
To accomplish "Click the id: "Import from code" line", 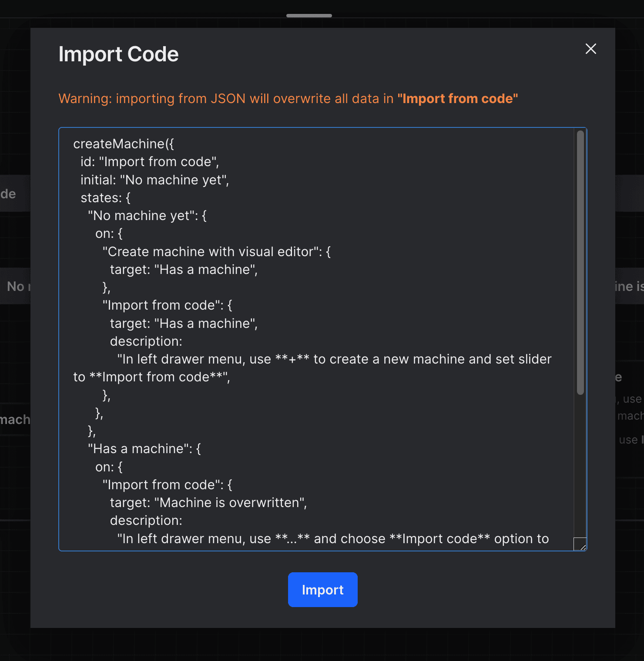I will coord(149,161).
